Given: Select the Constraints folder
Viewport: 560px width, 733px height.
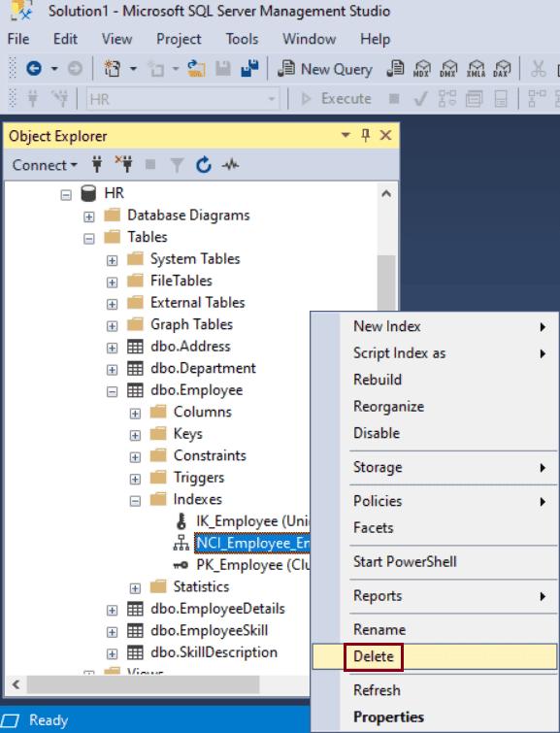Looking at the screenshot, I should 210,455.
